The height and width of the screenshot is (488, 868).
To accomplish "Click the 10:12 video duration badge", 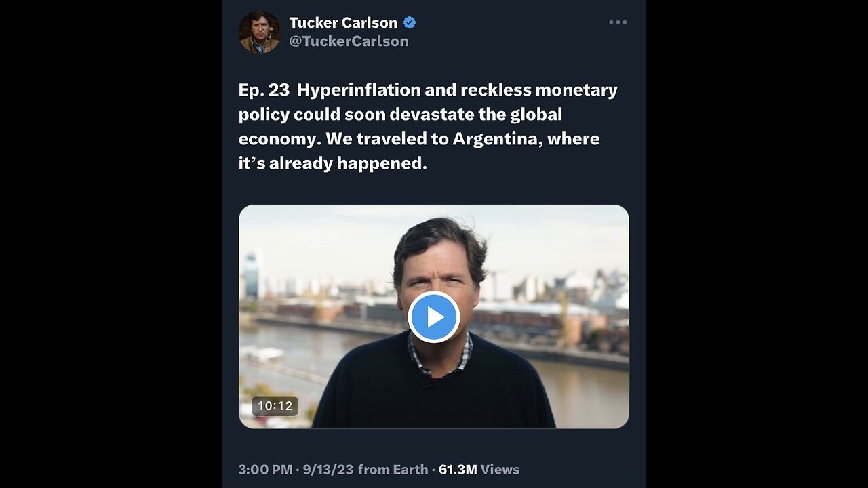I will click(x=275, y=406).
